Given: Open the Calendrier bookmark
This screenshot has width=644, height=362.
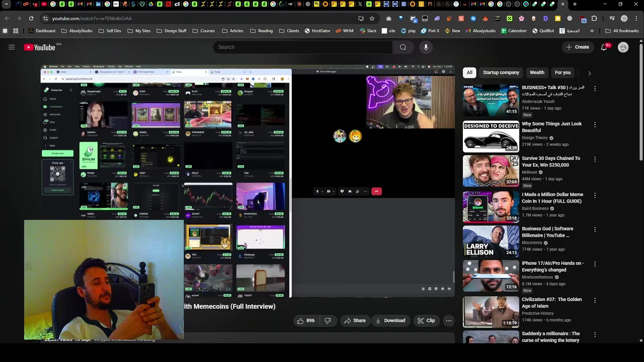Looking at the screenshot, I should [513, 31].
